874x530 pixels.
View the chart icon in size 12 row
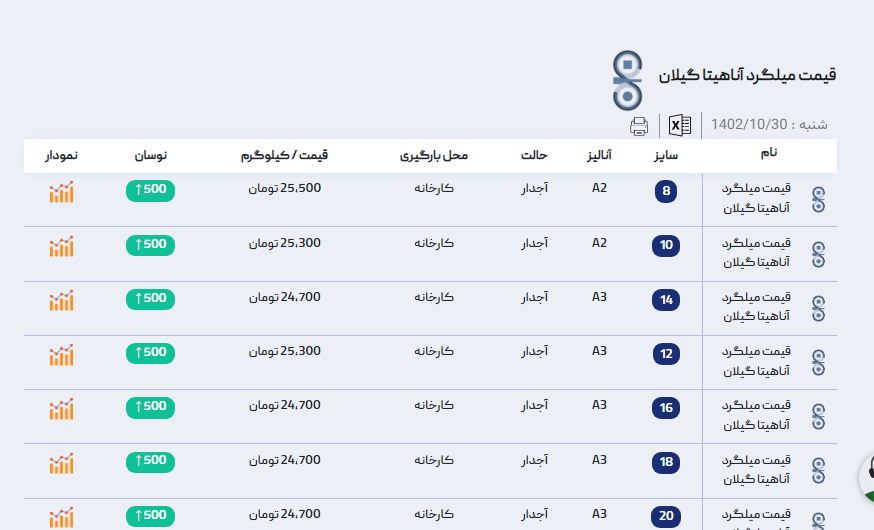[x=62, y=354]
